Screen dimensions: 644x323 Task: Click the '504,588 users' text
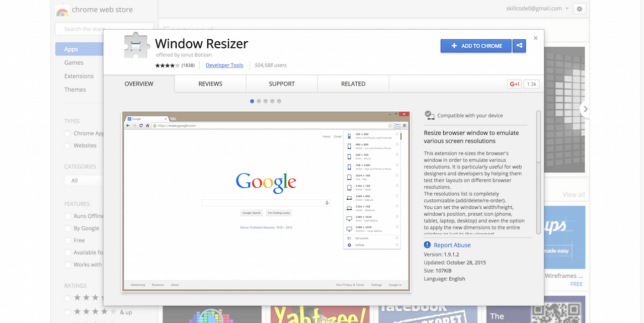(271, 65)
